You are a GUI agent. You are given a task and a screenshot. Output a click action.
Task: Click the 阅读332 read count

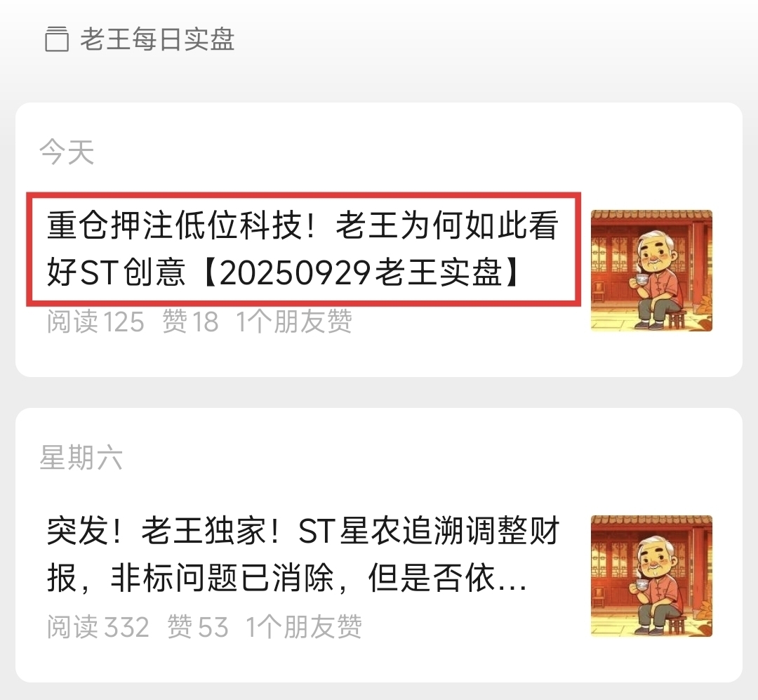(98, 626)
